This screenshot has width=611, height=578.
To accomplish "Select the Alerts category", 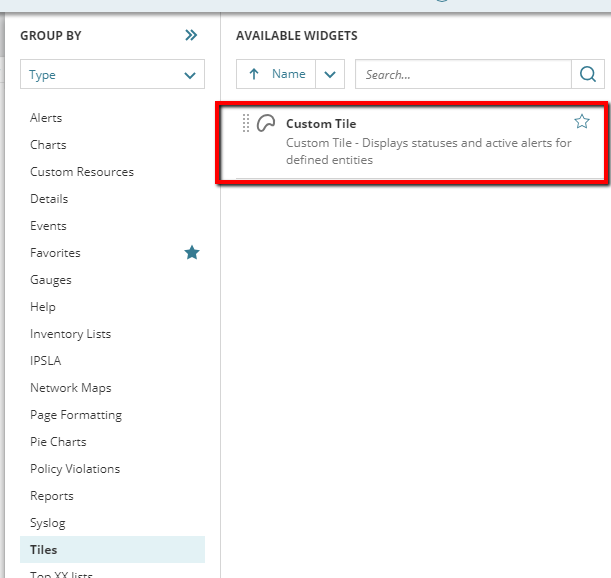I will point(46,118).
